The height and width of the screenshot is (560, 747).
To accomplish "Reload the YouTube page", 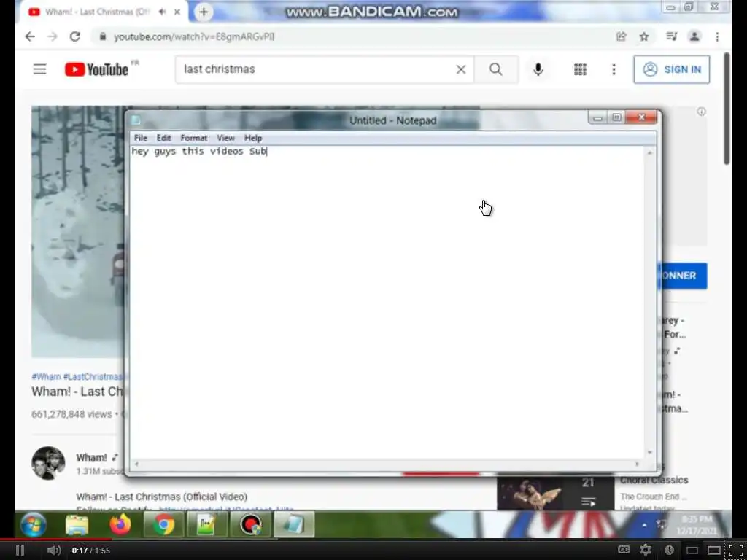I will point(75,36).
